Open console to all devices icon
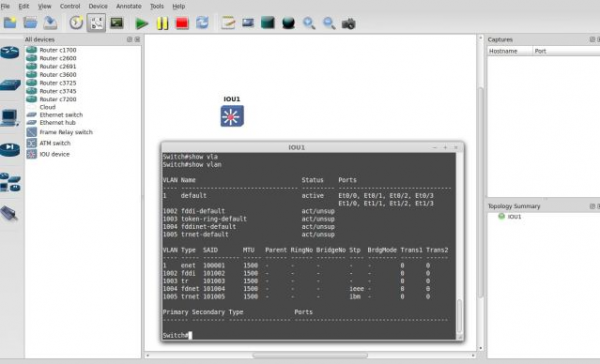600x364 pixels. pyautogui.click(x=117, y=23)
